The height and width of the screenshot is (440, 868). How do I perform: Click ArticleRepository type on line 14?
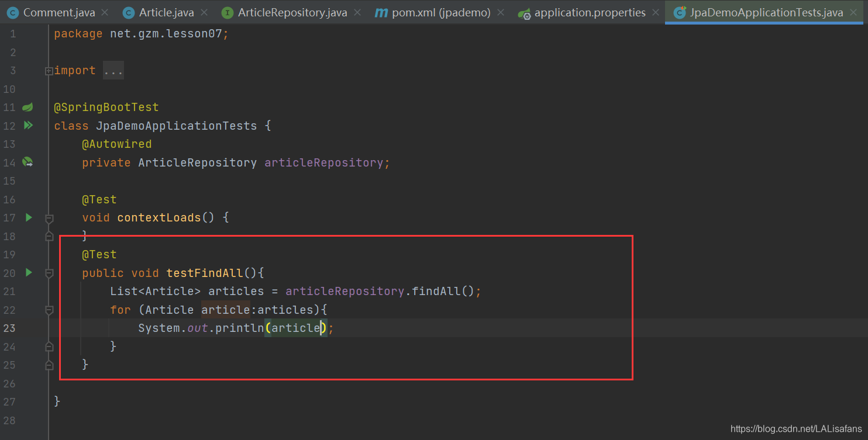point(197,162)
